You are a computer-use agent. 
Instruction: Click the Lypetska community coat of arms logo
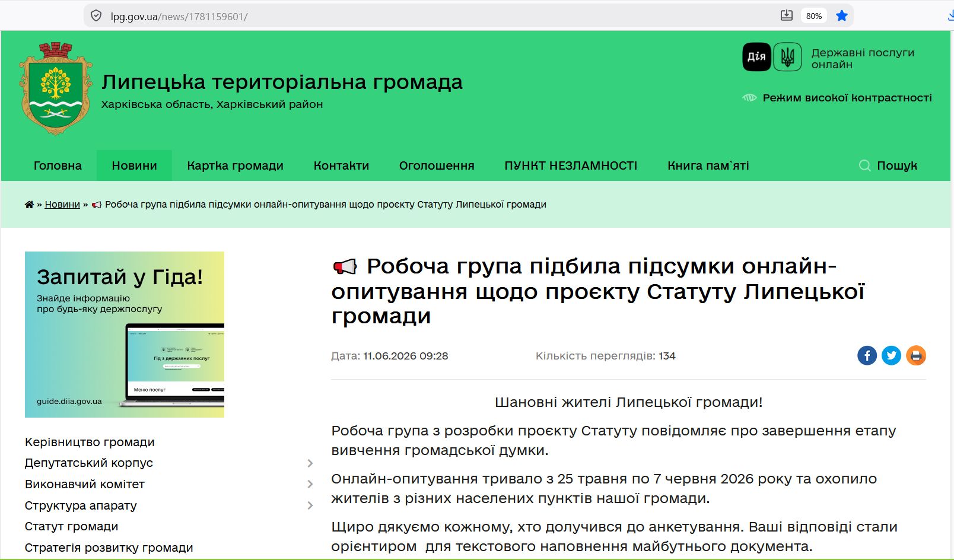(56, 88)
